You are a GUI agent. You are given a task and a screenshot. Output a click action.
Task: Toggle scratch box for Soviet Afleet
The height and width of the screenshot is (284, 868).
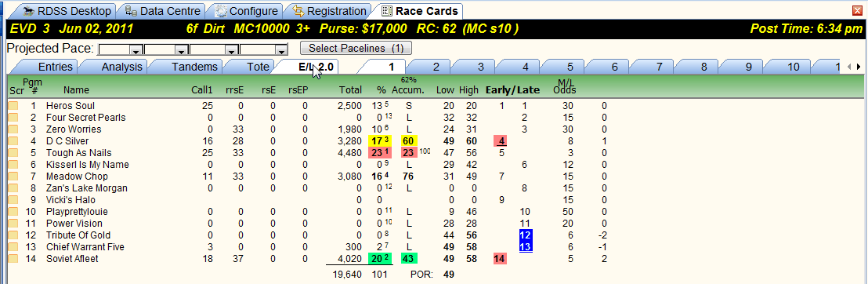point(13,258)
